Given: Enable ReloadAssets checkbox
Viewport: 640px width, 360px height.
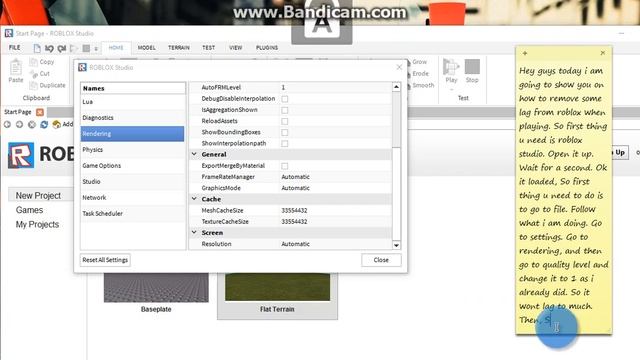Looking at the screenshot, I should (284, 121).
